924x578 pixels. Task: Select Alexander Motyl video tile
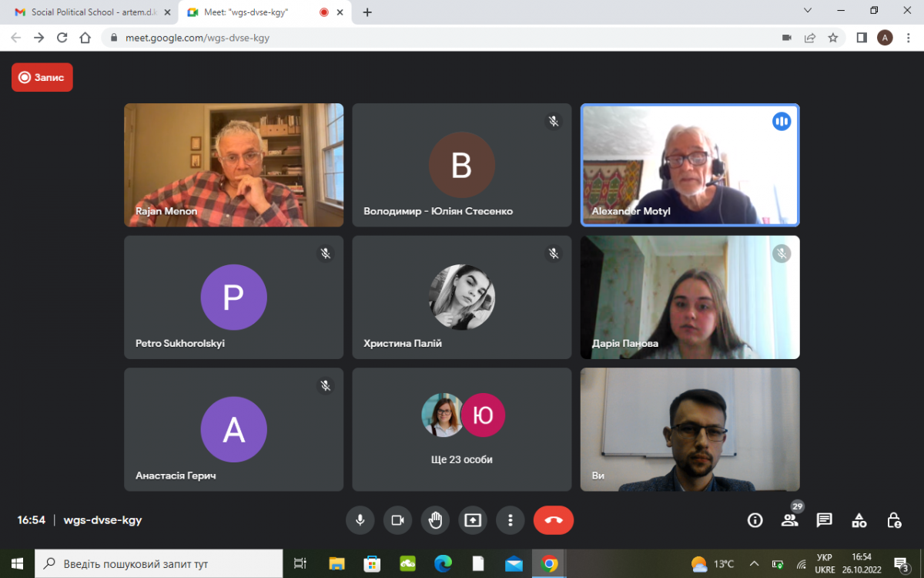point(690,165)
